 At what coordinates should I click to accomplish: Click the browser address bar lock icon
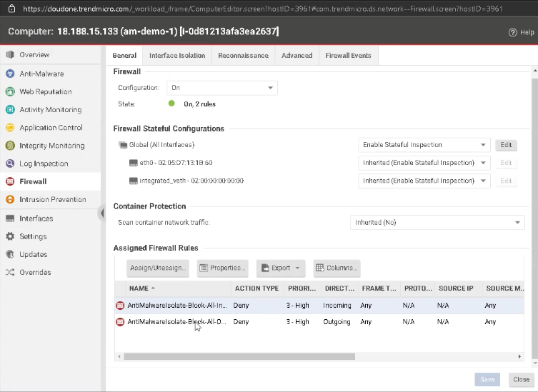point(11,9)
